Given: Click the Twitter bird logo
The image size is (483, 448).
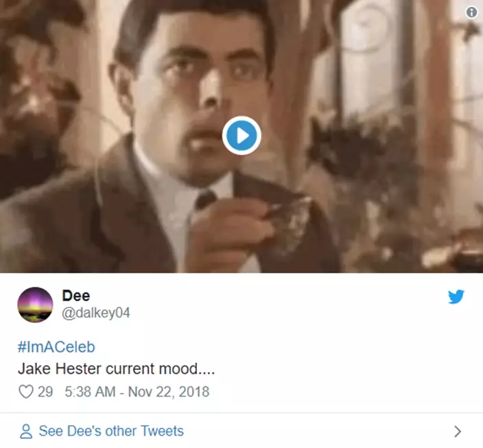Looking at the screenshot, I should (456, 296).
